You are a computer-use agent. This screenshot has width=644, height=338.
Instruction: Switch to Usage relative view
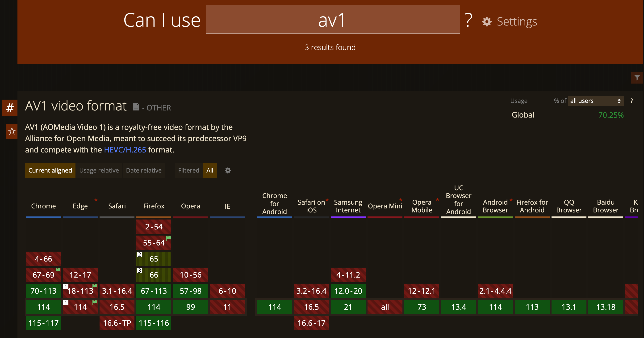[99, 170]
